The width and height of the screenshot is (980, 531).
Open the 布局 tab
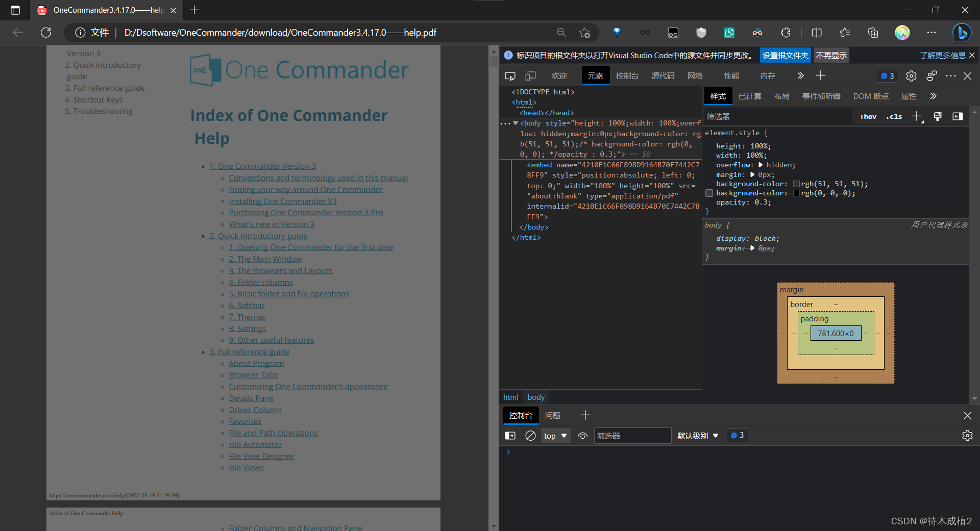781,96
